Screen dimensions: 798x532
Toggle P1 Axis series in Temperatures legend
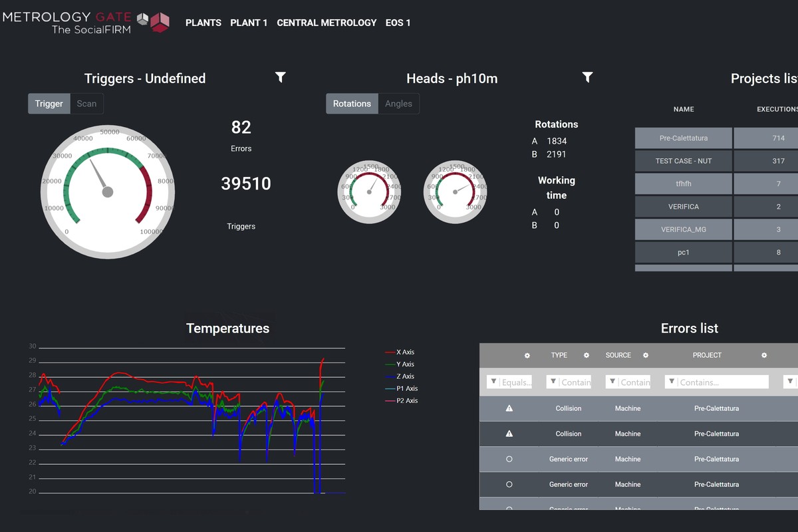[402, 388]
